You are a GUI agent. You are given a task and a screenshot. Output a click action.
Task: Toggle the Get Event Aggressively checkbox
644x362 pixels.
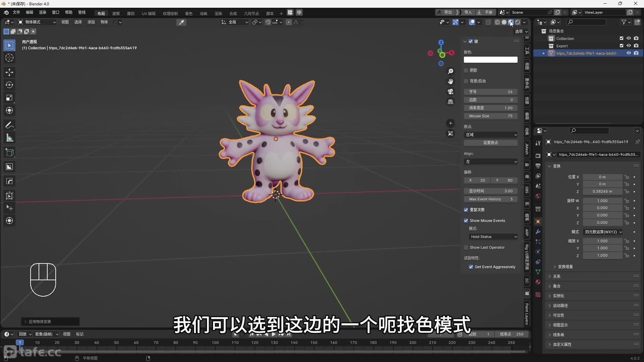coord(471,266)
